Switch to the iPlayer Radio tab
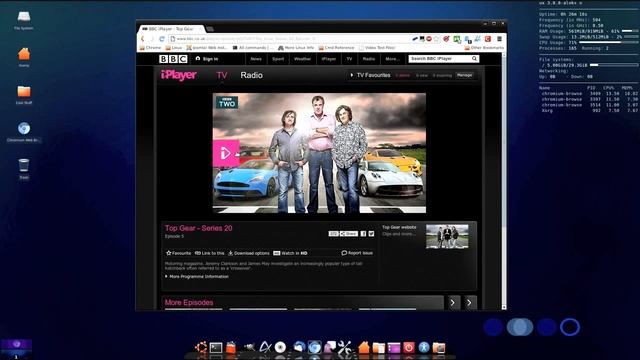Screen dimensions: 640x360 251,75
